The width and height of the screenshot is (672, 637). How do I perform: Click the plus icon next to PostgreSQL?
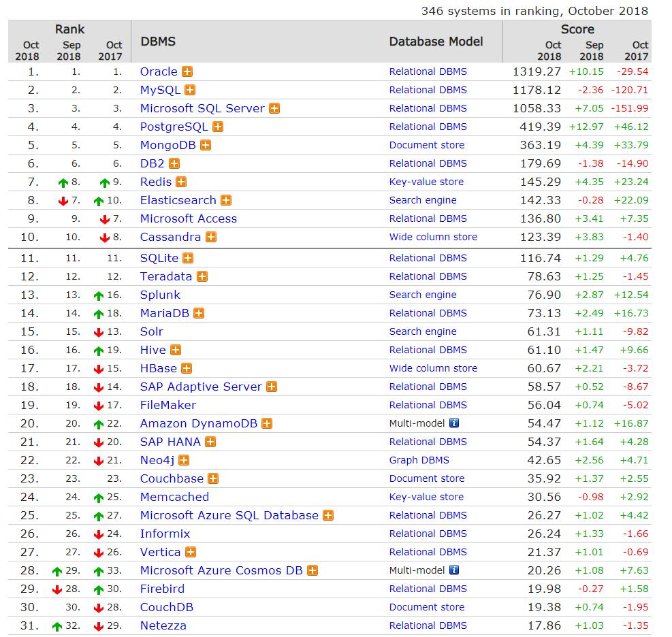click(x=218, y=127)
